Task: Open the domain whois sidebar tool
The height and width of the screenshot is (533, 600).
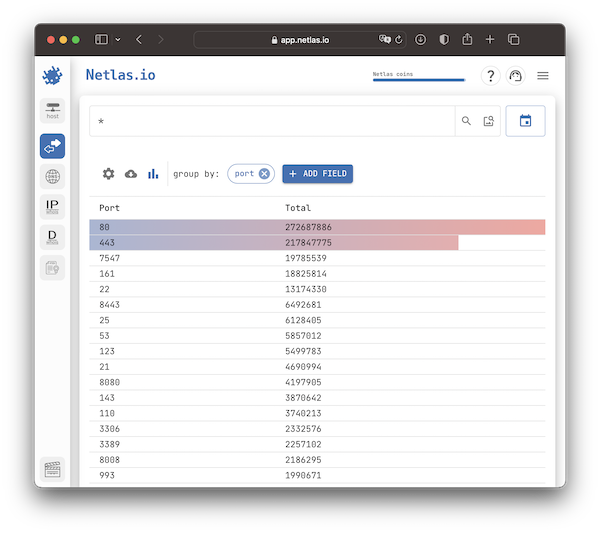Action: coord(52,237)
